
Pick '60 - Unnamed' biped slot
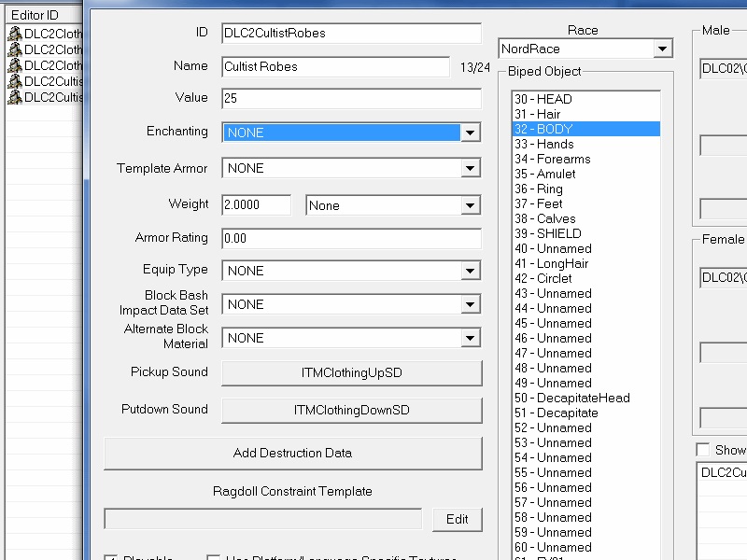point(586,548)
